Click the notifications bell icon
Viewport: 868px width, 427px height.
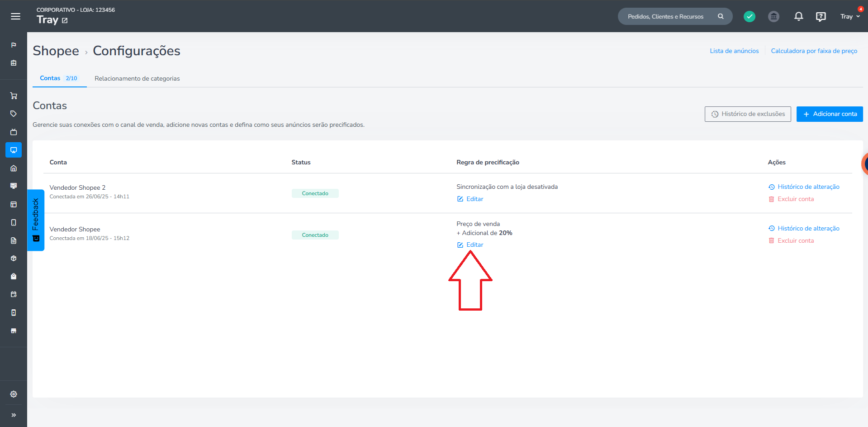[799, 16]
